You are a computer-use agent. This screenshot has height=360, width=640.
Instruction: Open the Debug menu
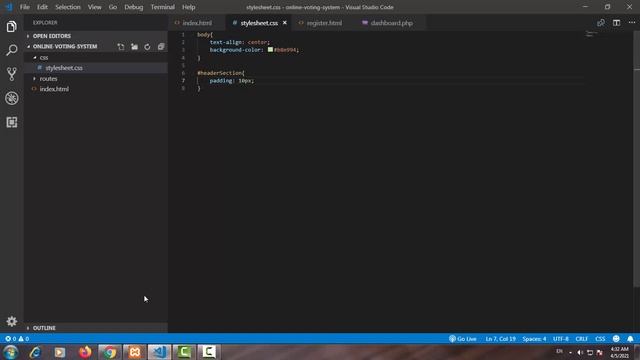(133, 7)
